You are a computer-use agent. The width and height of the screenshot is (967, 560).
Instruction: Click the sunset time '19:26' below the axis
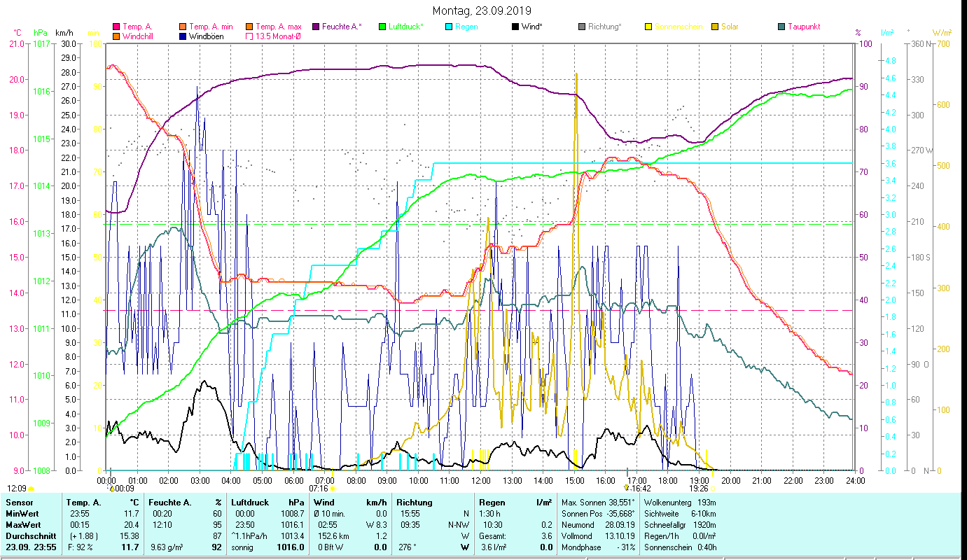coord(699,489)
